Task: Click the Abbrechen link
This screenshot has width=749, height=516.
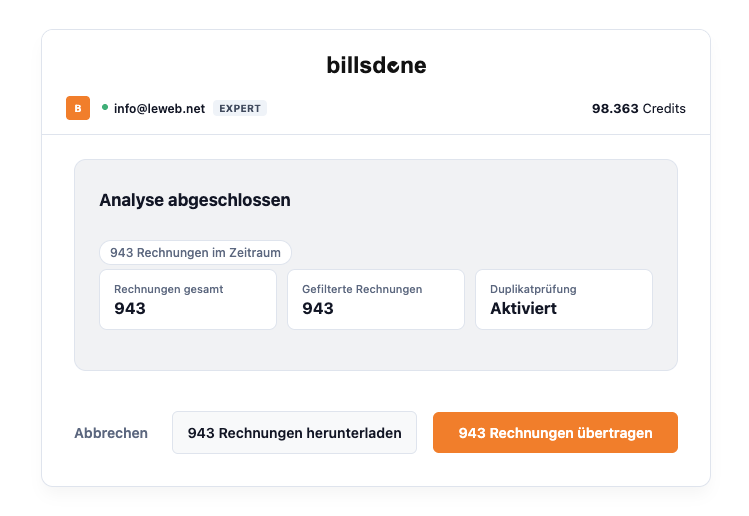Action: pos(111,433)
